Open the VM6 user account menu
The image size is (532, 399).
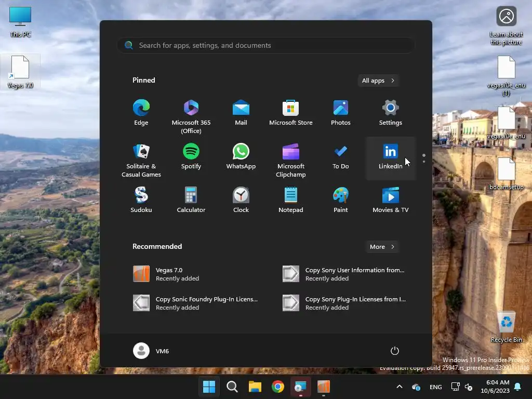151,351
